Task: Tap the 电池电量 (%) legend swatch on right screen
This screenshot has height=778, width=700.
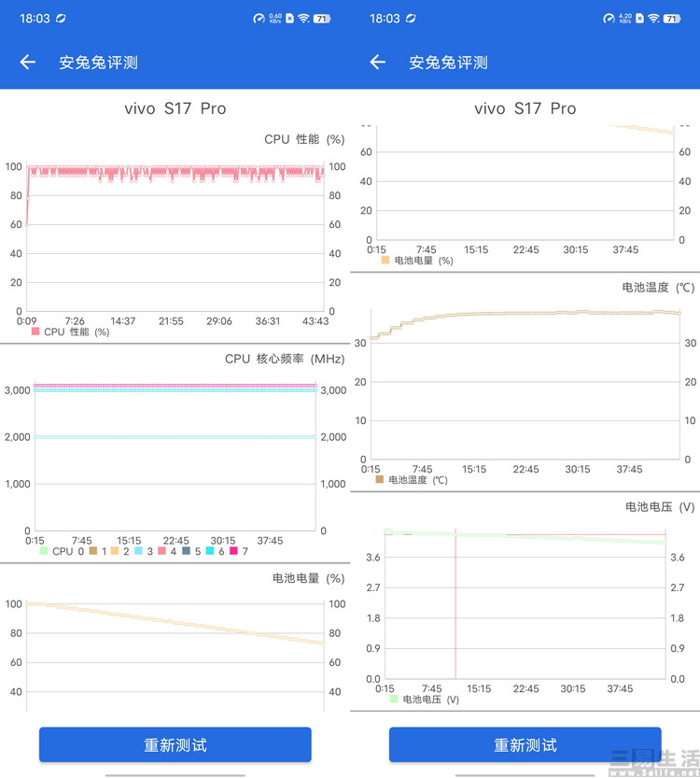Action: coord(385,260)
